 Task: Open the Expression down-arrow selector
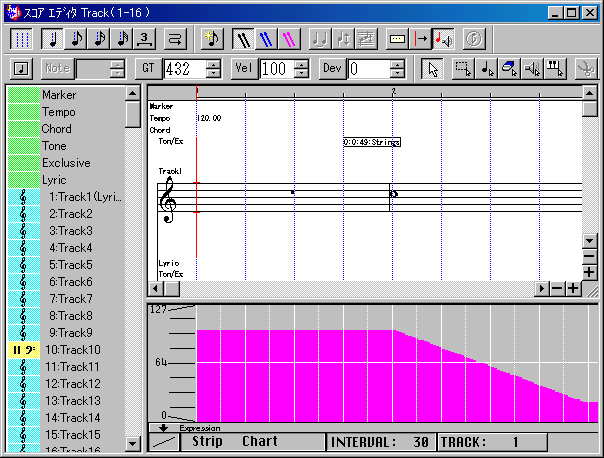click(x=163, y=428)
